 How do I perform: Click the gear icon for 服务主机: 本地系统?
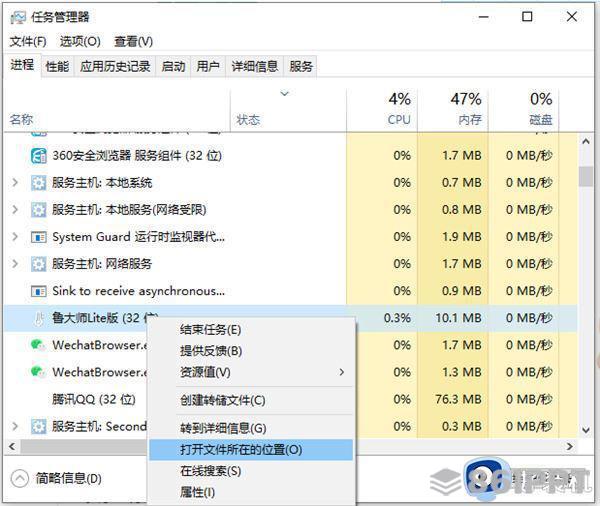tap(39, 183)
